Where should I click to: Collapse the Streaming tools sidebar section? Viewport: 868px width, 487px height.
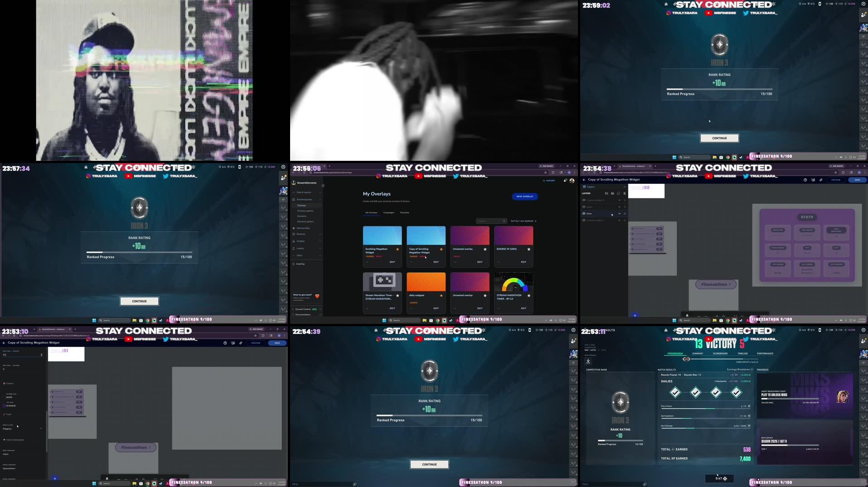tap(320, 199)
